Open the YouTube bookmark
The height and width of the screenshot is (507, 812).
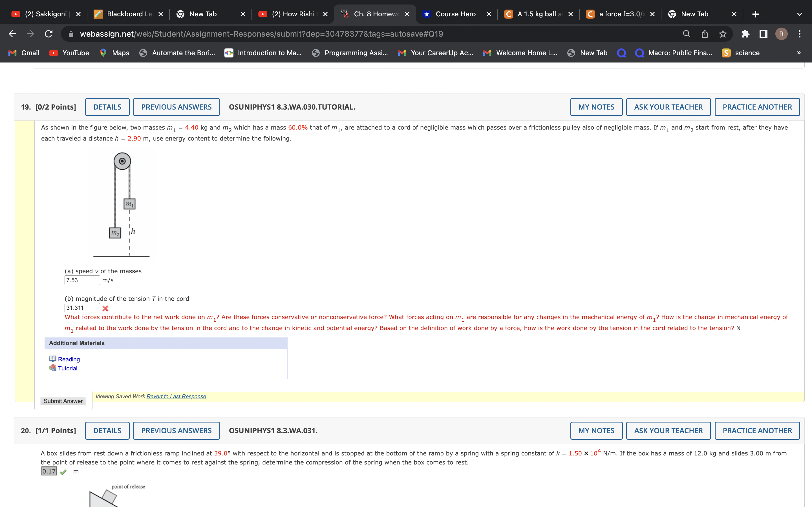(69, 53)
